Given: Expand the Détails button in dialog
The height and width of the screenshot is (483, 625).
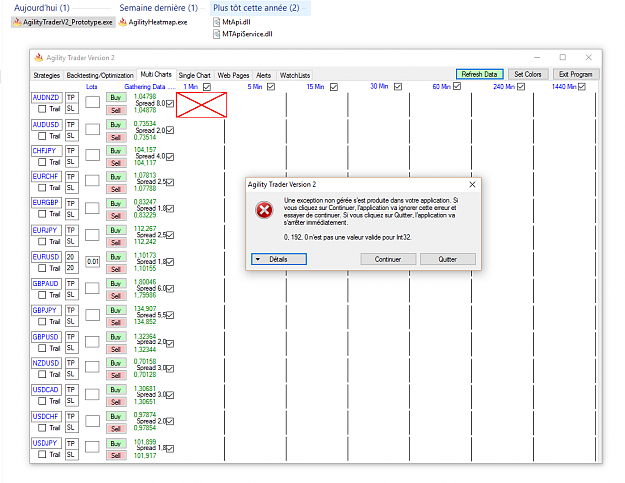Looking at the screenshot, I should 279,259.
